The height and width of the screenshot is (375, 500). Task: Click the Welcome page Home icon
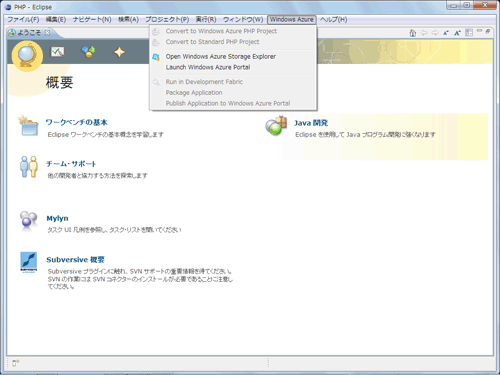[413, 33]
